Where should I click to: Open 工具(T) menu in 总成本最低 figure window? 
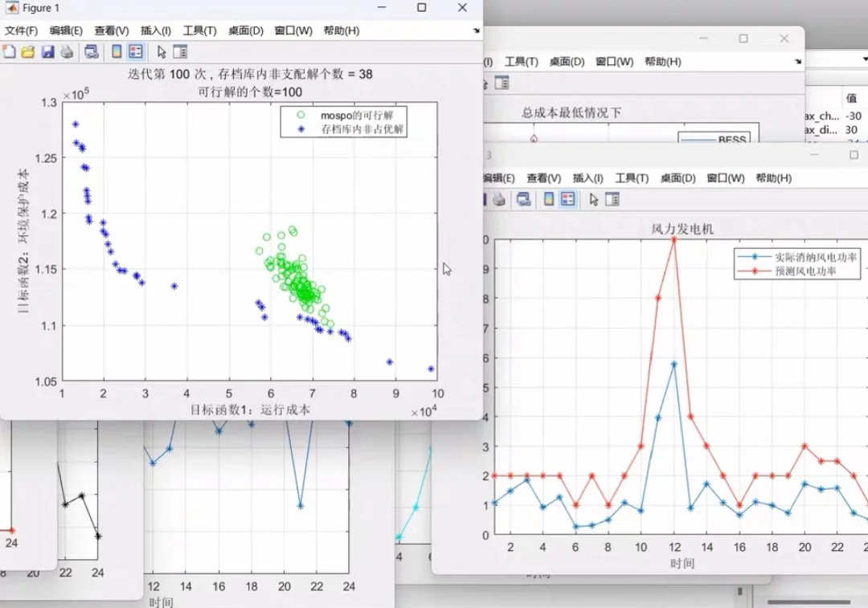[x=521, y=61]
